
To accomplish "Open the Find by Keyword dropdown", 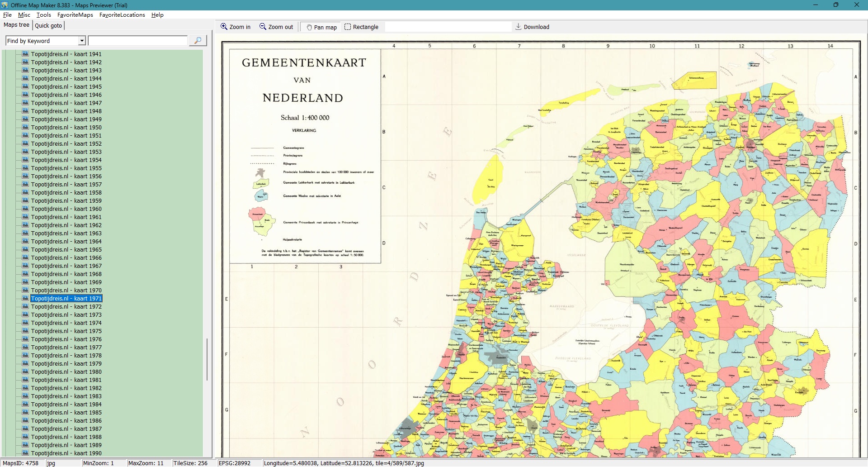I will pyautogui.click(x=82, y=41).
